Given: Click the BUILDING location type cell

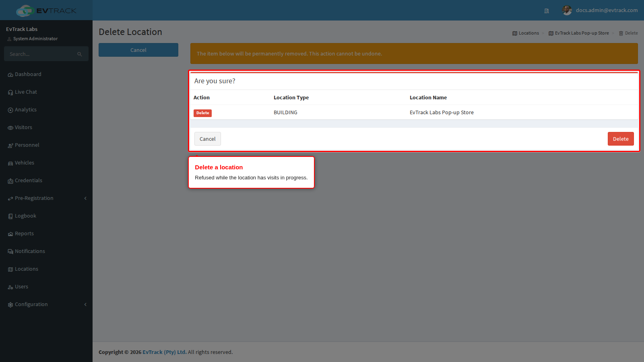Looking at the screenshot, I should pyautogui.click(x=285, y=113).
